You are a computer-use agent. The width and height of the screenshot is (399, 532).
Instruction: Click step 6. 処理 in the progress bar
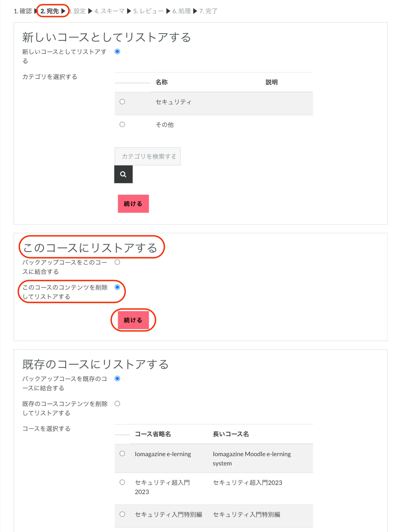pyautogui.click(x=181, y=11)
